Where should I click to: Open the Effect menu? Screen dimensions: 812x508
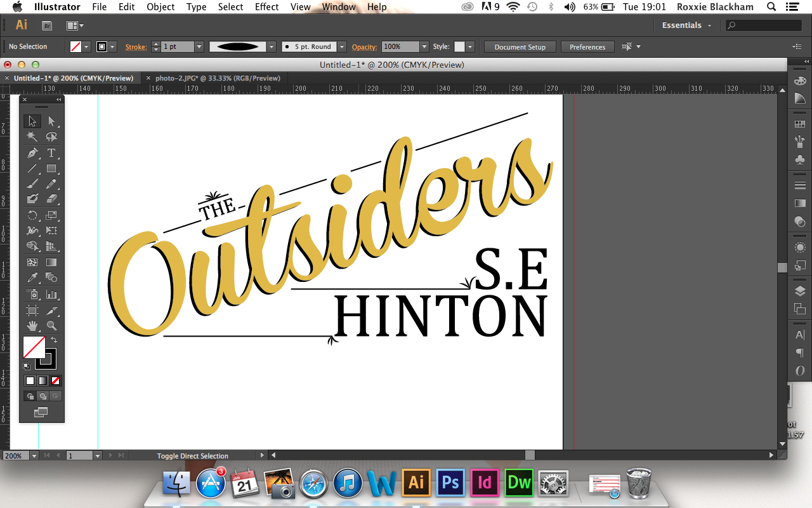pyautogui.click(x=266, y=7)
